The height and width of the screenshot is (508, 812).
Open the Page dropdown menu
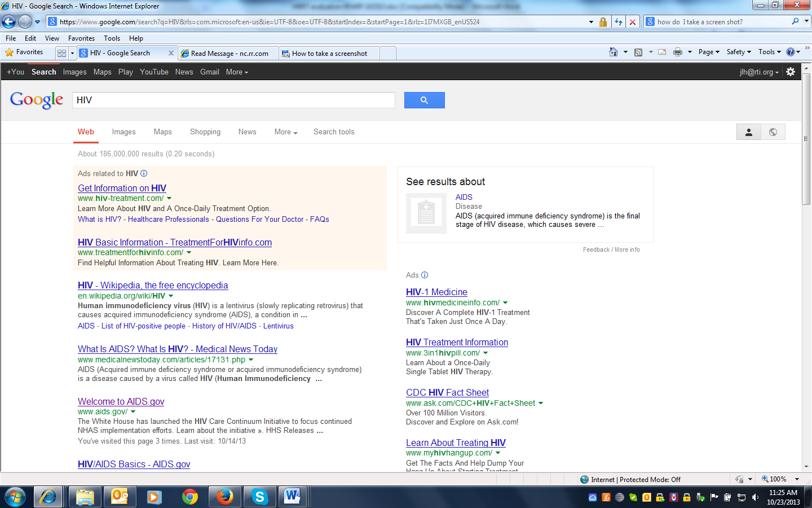[x=709, y=52]
